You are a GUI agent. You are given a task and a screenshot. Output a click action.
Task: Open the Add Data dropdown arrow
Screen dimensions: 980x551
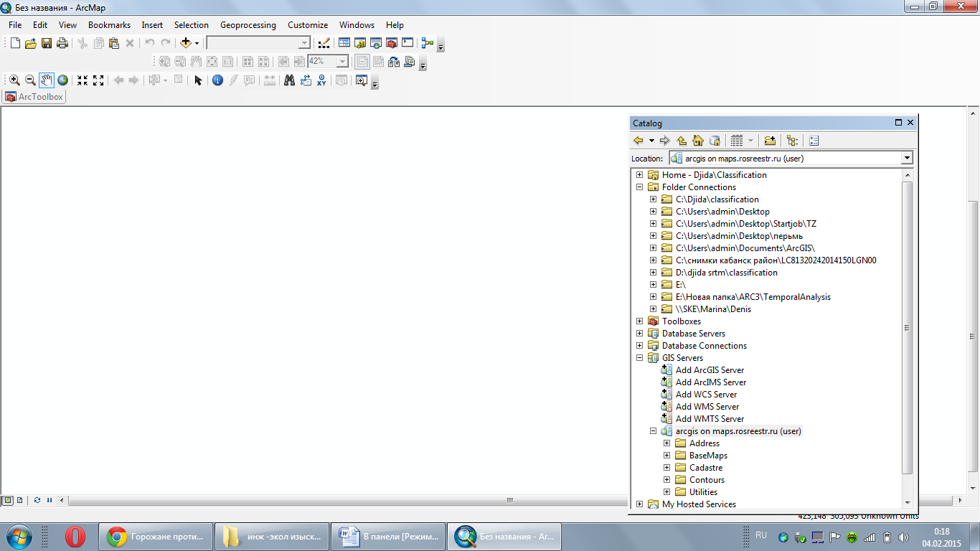[197, 43]
